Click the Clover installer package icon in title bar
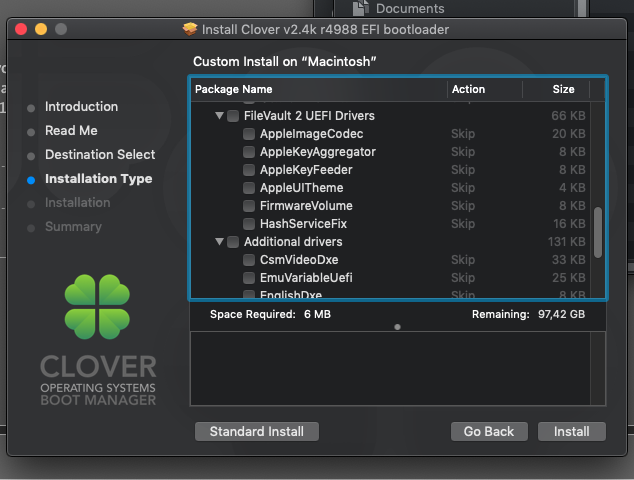The image size is (634, 480). [x=190, y=29]
